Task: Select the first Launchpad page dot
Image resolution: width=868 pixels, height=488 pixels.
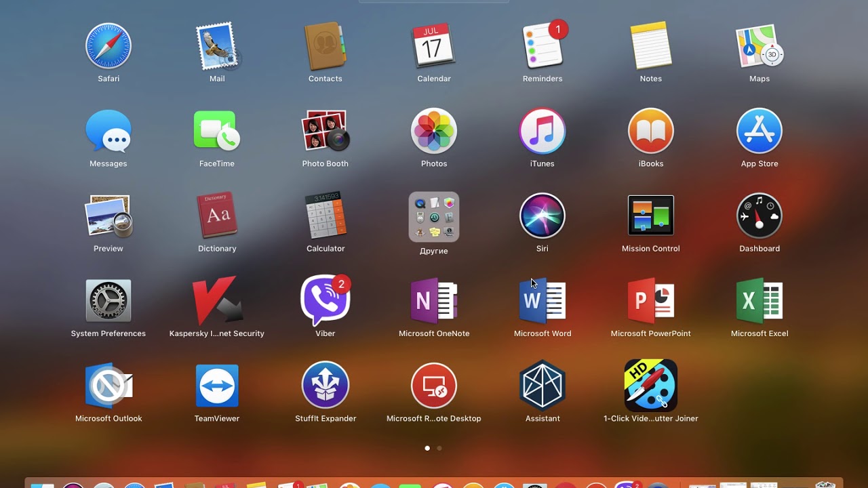Action: coord(427,448)
